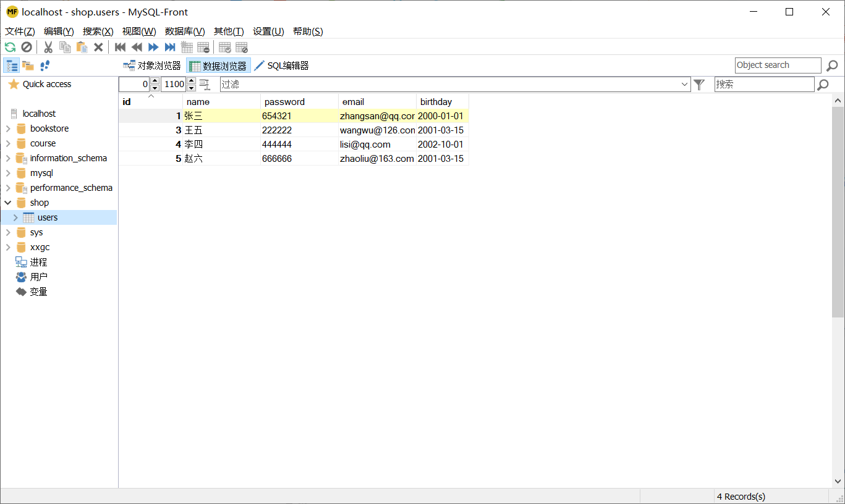Open the 帮助(S) menu
Image resolution: width=845 pixels, height=504 pixels.
point(308,31)
